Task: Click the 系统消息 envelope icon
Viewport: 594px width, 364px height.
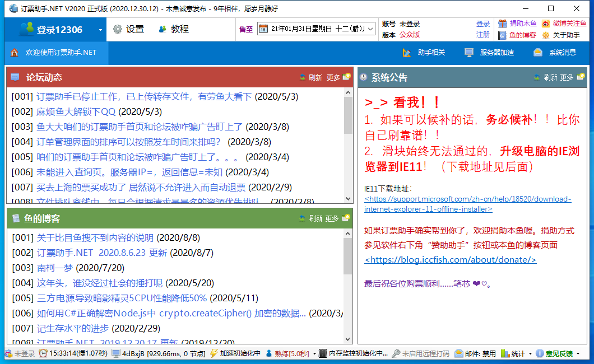Action: click(538, 53)
